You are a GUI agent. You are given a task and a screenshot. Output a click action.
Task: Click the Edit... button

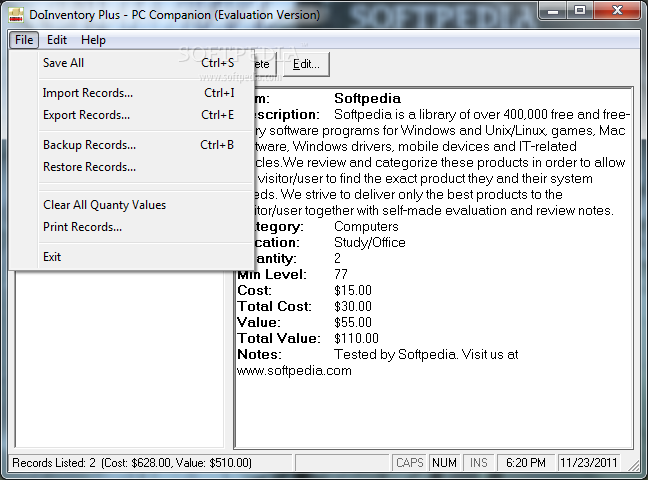point(306,64)
